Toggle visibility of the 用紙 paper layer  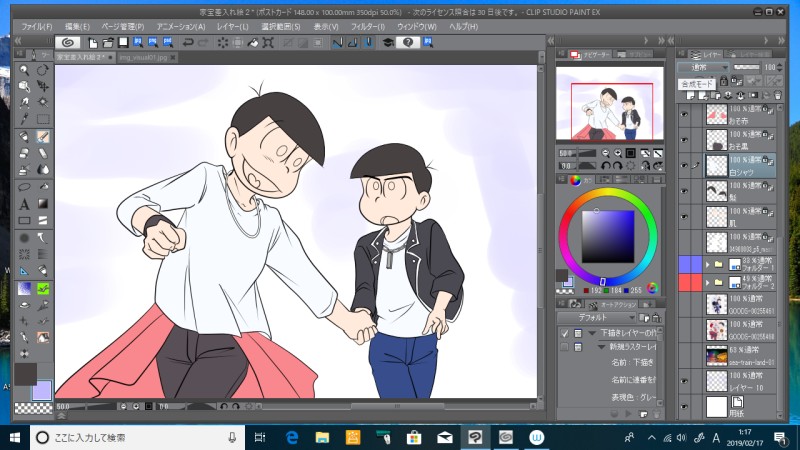[x=684, y=407]
